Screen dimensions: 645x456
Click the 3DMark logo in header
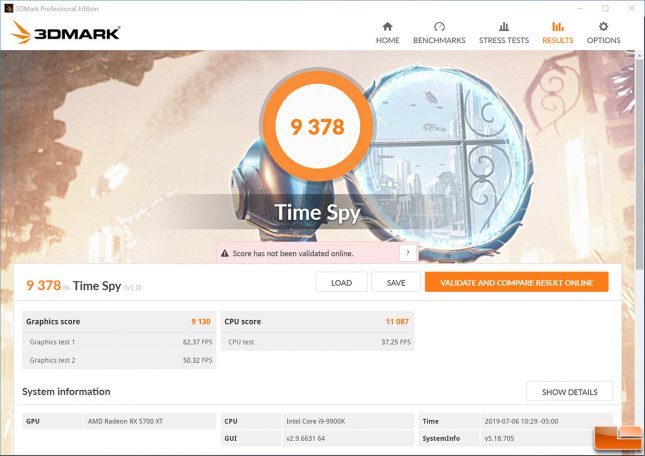point(66,32)
